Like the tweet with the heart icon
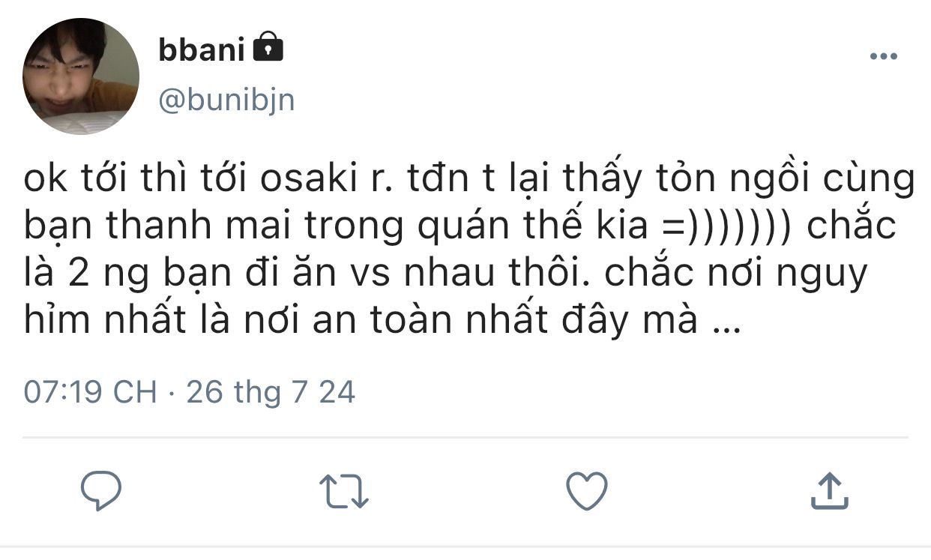The width and height of the screenshot is (931, 560). click(586, 491)
